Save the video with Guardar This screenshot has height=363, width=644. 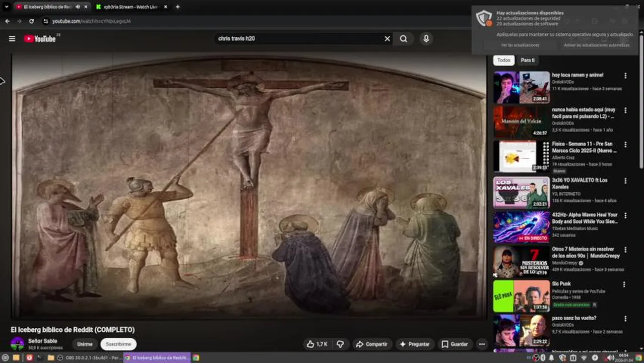[x=455, y=344]
